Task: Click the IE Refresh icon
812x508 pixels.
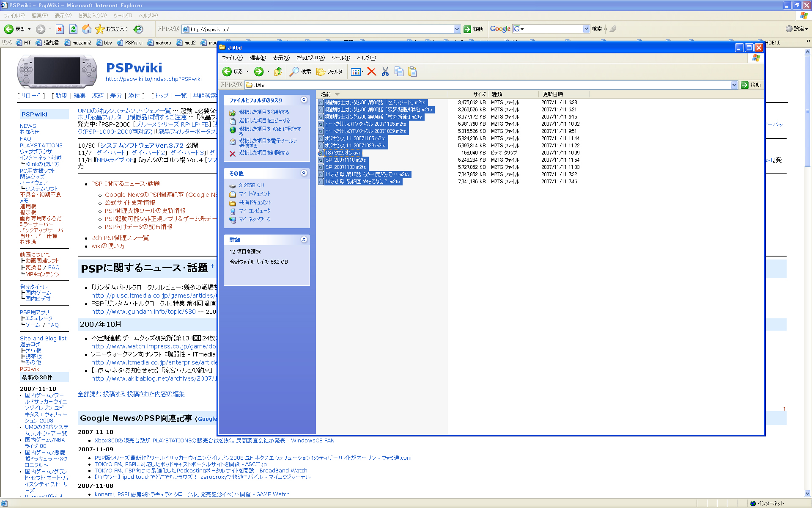Action: 73,29
